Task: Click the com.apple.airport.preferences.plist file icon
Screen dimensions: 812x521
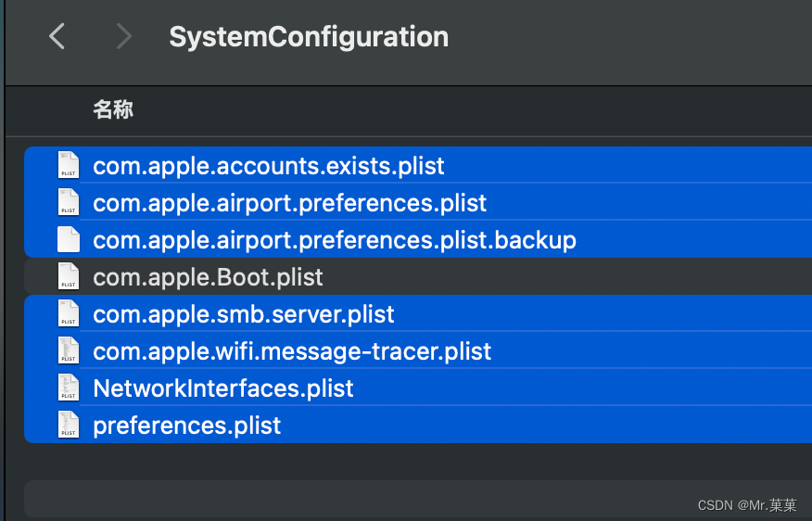Action: pos(69,202)
